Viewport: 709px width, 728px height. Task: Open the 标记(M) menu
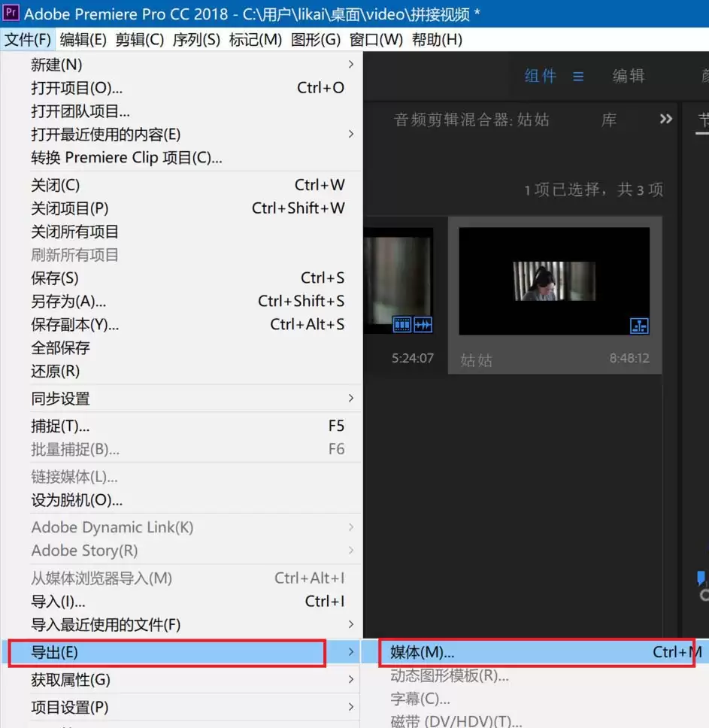coord(255,40)
